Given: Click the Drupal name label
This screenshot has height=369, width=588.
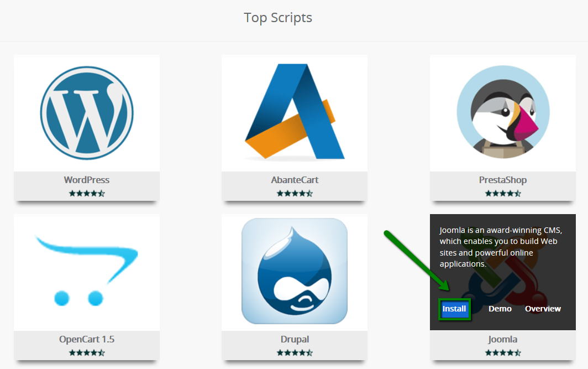Looking at the screenshot, I should click(x=295, y=339).
